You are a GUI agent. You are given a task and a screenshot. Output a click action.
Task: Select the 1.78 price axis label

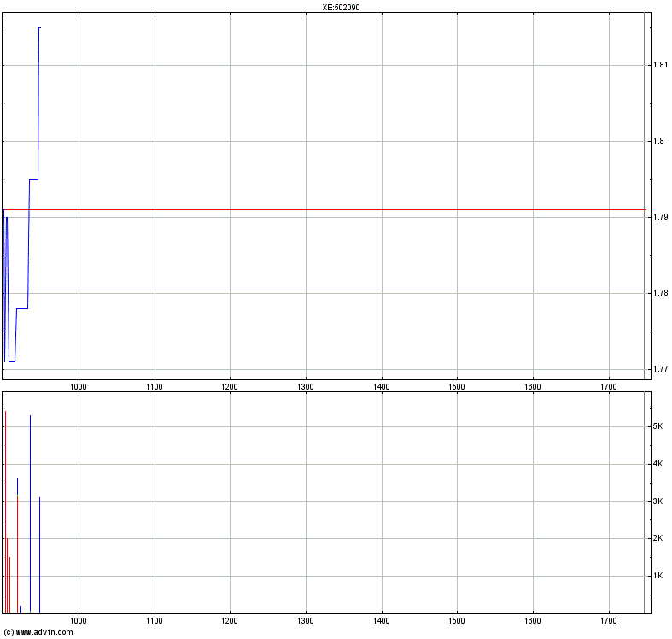(x=658, y=293)
